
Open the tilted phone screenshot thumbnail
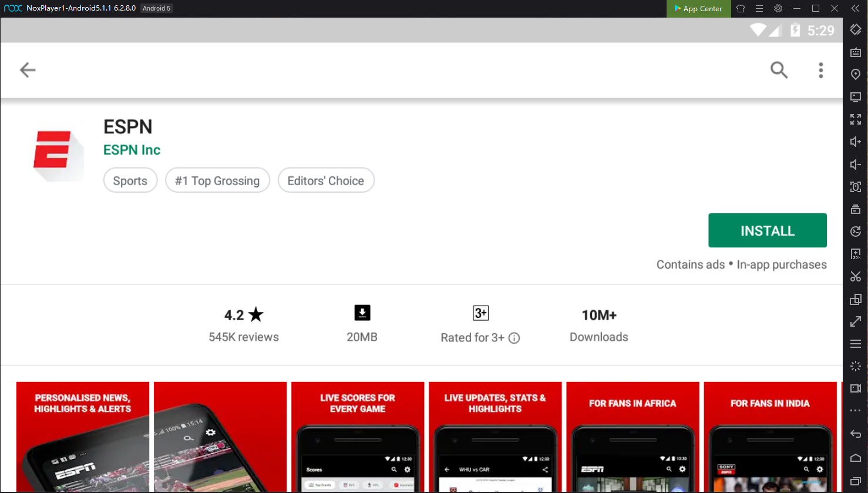pyautogui.click(x=220, y=437)
